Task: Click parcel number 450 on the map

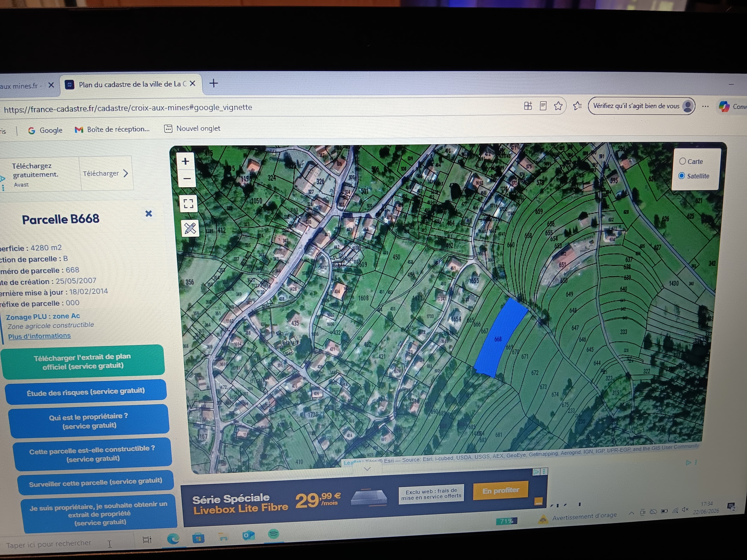Action: pos(396,257)
